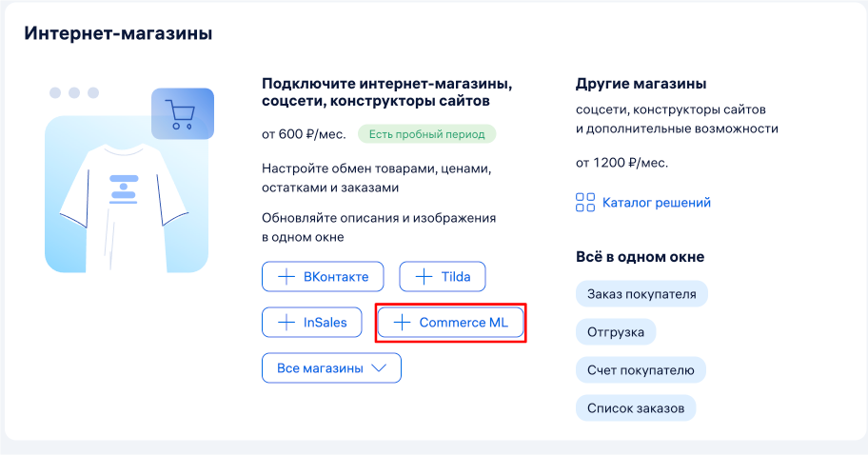Click the plus icon beside Tilda

point(423,277)
